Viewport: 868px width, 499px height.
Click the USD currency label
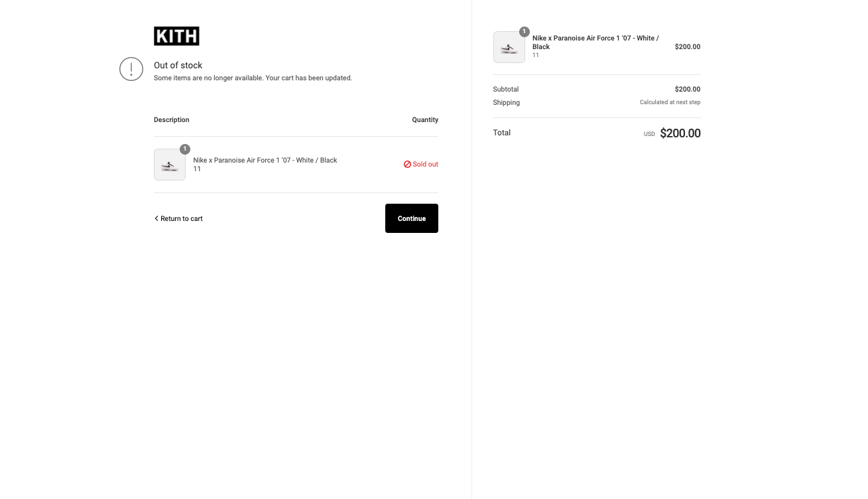point(649,134)
